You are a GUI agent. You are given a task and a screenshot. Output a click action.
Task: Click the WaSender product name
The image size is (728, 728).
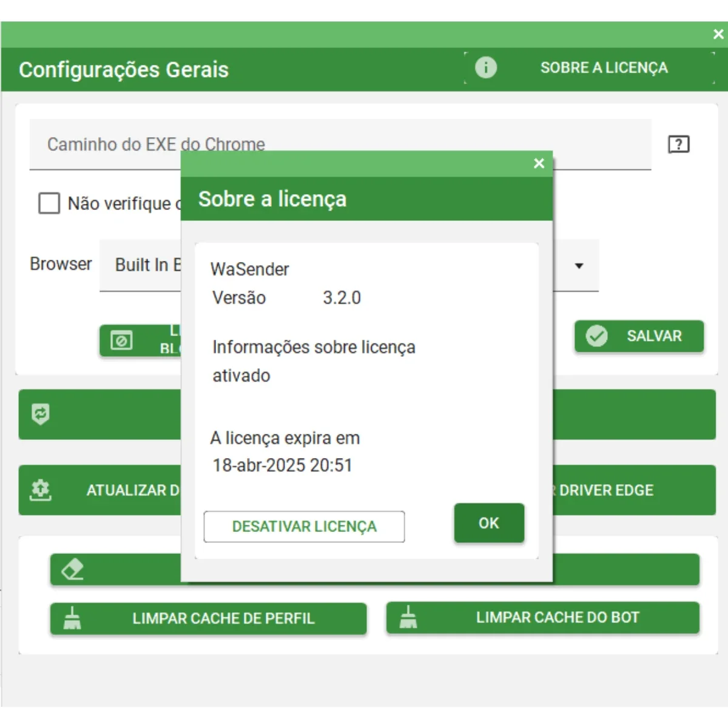249,269
